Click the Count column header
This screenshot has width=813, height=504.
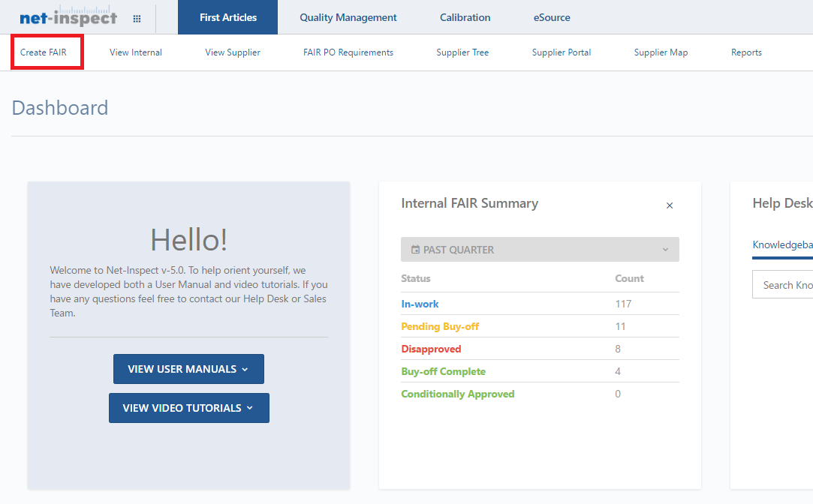(629, 278)
